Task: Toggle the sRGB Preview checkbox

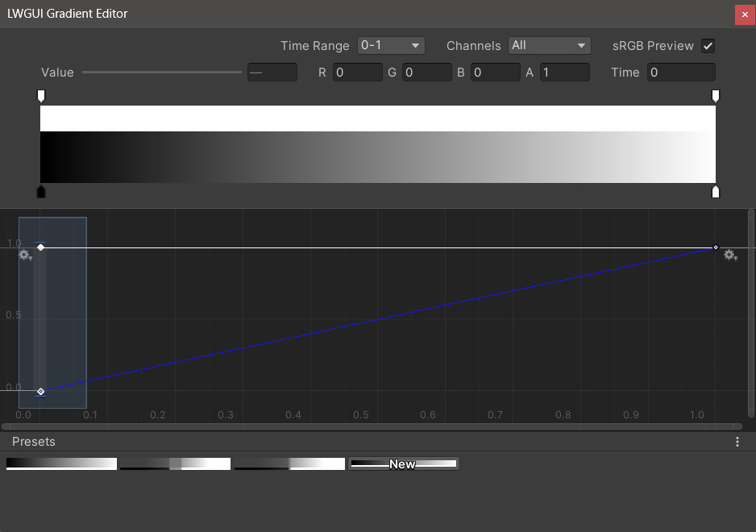Action: tap(708, 46)
